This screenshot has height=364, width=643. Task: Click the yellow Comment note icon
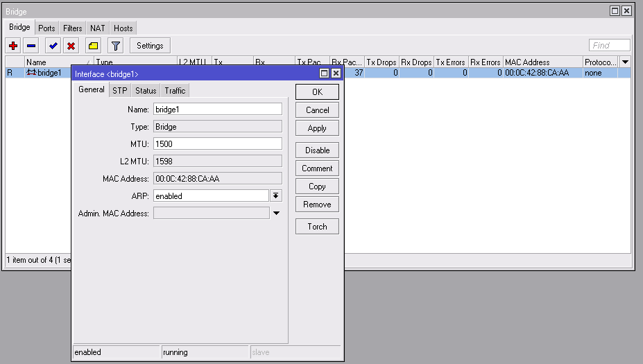(93, 46)
